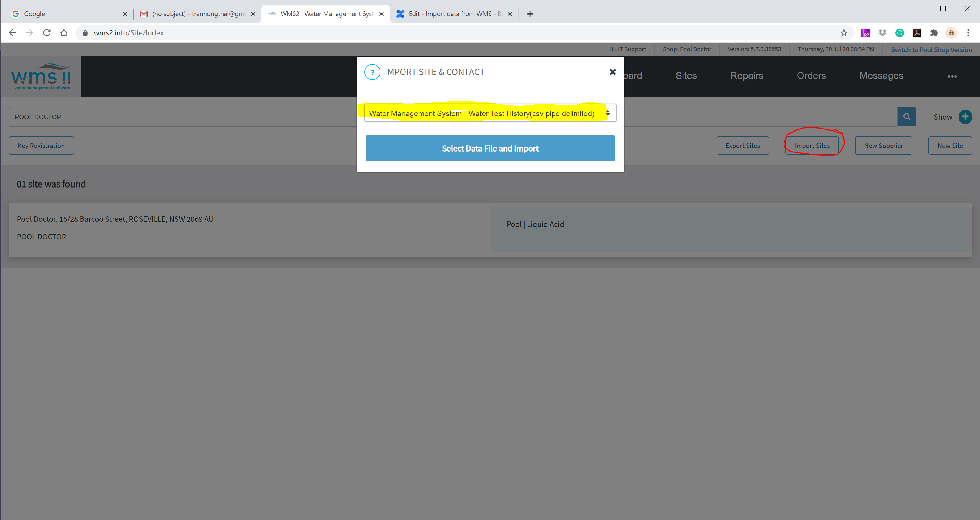
Task: Click the WMS II logo
Action: 41,76
